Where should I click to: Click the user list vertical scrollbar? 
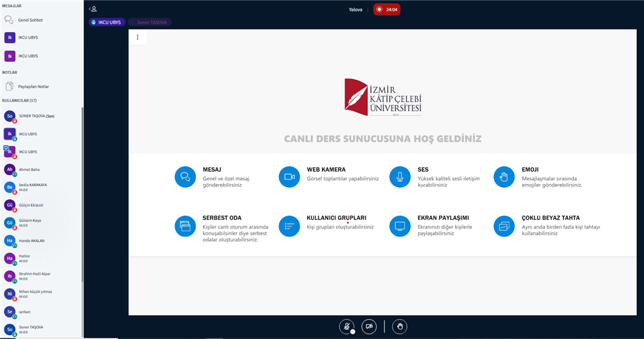pos(82,194)
